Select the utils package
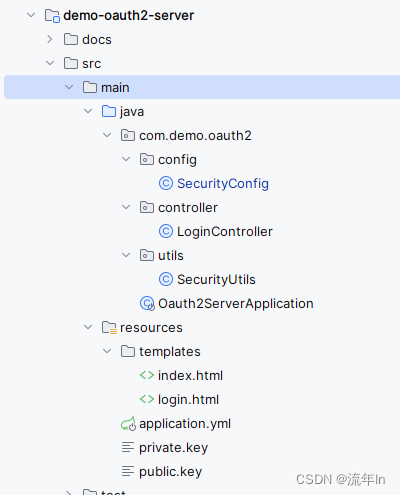 tap(171, 256)
